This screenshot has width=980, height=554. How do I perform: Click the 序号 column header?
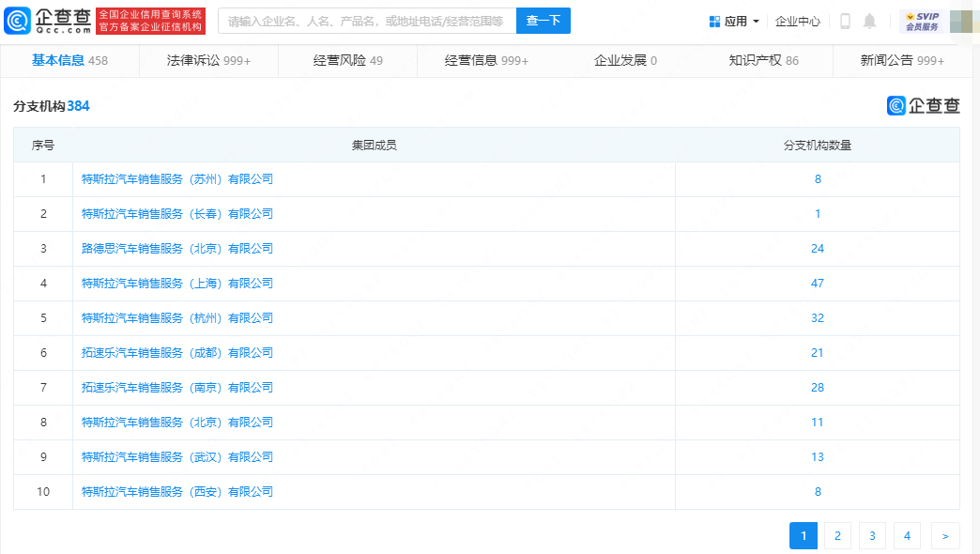(x=43, y=145)
